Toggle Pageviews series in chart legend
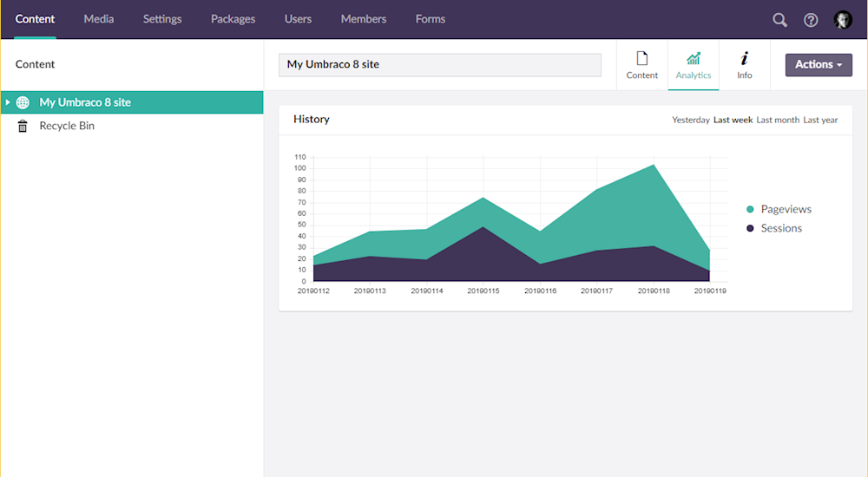This screenshot has height=477, width=868. tap(786, 209)
